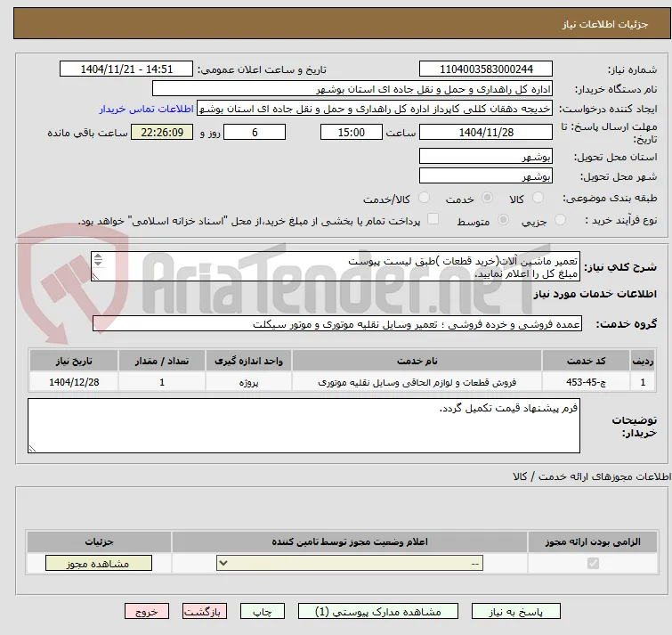Open the اطلاعات تماس خریدار link
Screen dimensions: 672x635
click(x=147, y=109)
